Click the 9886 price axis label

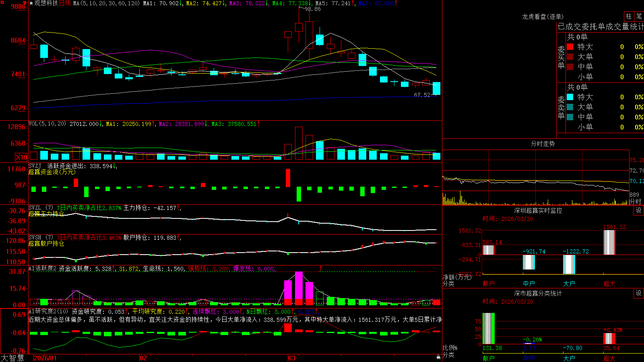(x=18, y=6)
